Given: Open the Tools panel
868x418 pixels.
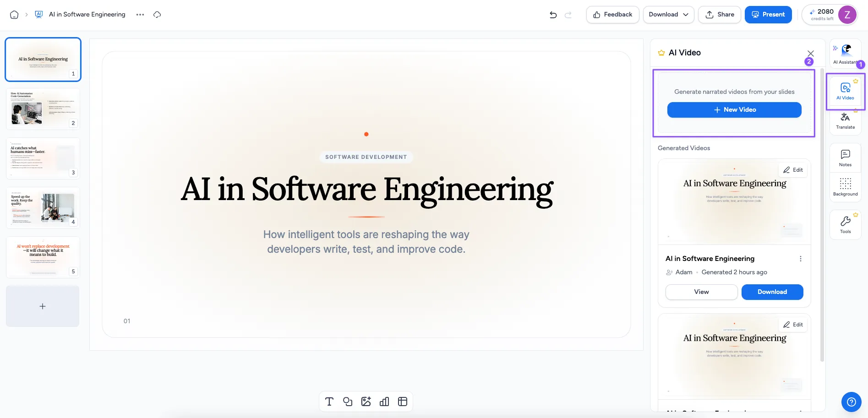Looking at the screenshot, I should tap(845, 225).
